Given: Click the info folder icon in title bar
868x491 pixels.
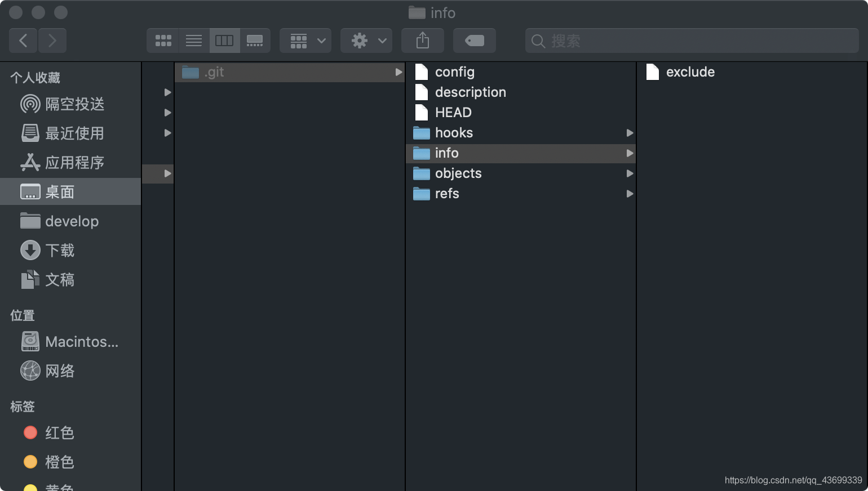Looking at the screenshot, I should (x=417, y=12).
